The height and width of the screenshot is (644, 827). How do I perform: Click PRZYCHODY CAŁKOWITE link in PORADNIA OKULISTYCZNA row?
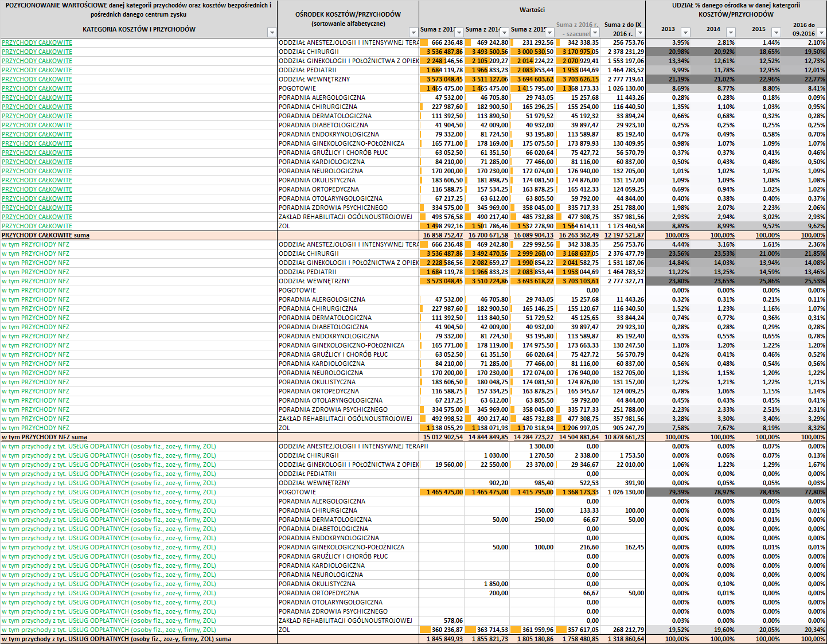pos(37,180)
